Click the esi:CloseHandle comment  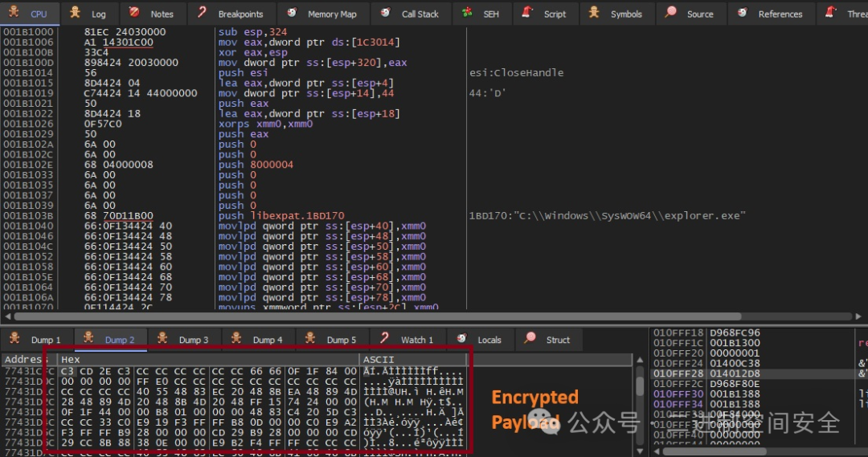(517, 73)
